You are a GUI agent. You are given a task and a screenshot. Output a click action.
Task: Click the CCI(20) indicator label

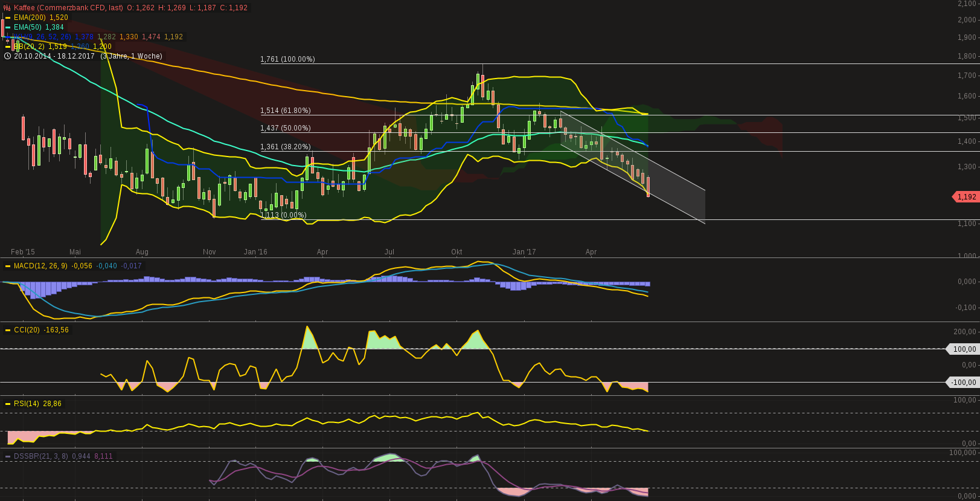pos(27,330)
